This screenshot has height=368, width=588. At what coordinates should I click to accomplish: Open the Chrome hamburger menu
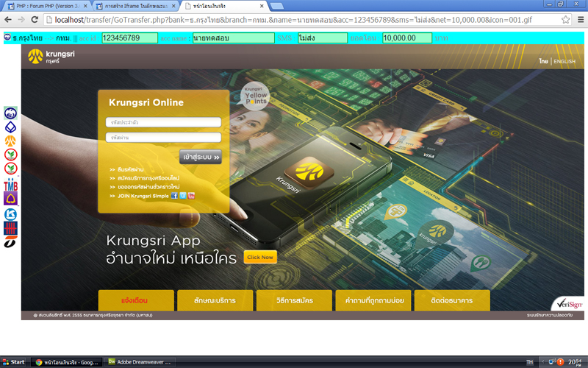(581, 20)
